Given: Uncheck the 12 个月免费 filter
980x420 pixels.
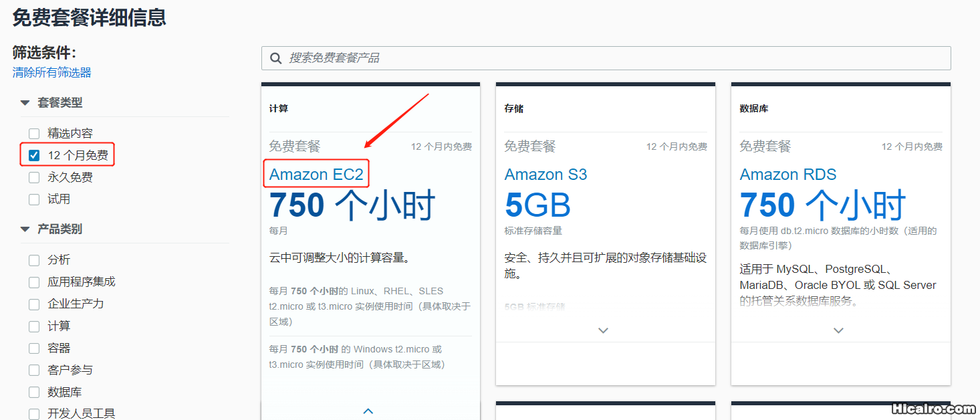Looking at the screenshot, I should click(33, 154).
